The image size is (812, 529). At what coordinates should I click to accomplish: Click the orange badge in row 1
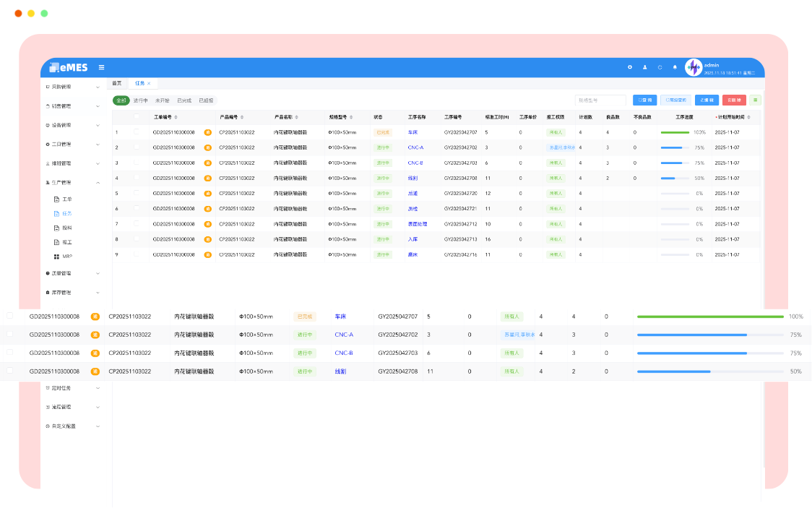(207, 132)
